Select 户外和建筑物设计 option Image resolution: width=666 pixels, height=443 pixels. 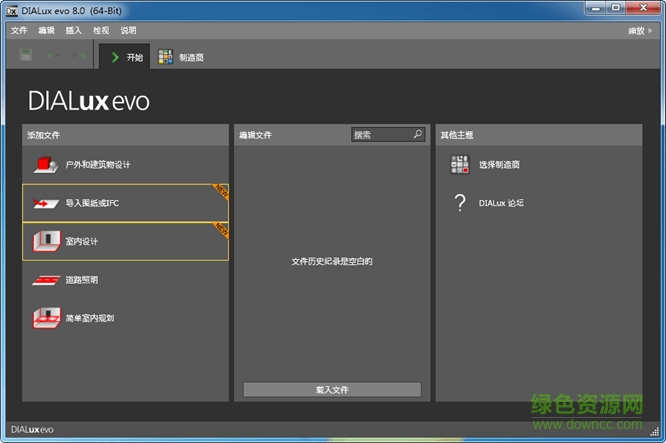click(125, 165)
